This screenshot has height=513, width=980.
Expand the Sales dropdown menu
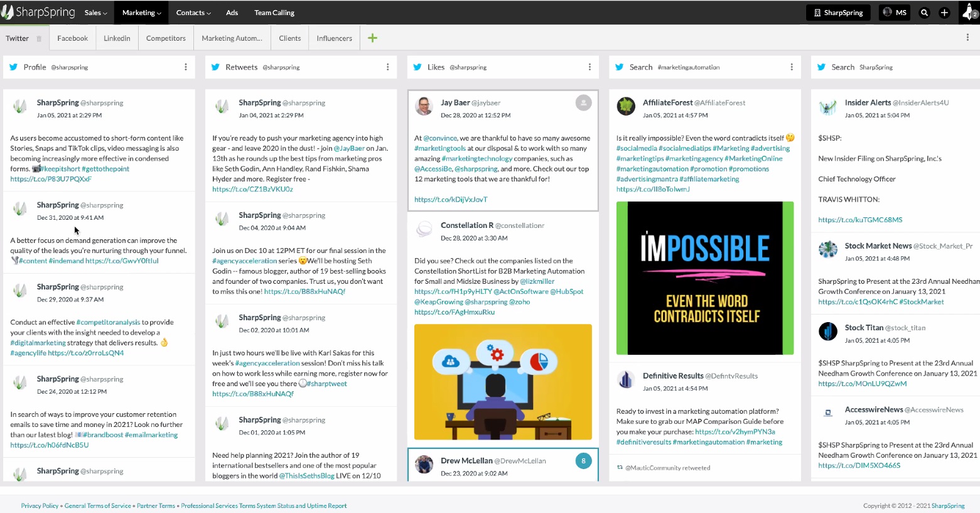[x=95, y=13]
